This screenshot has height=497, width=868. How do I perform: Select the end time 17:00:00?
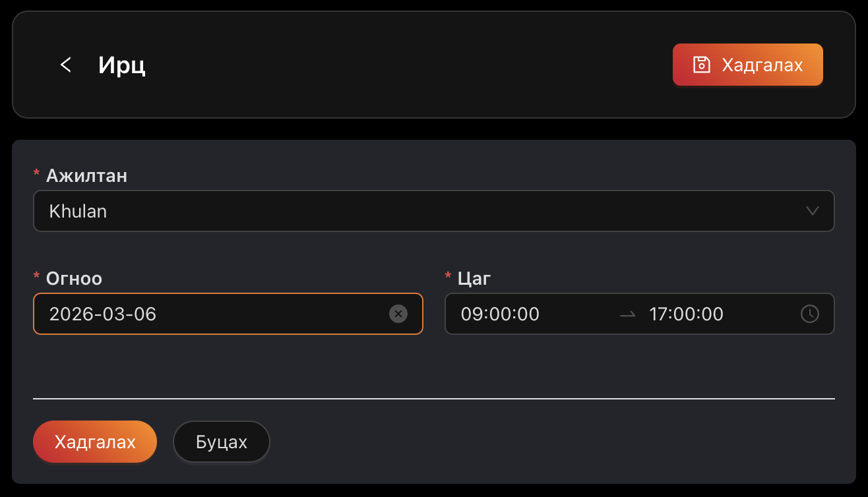(x=686, y=314)
